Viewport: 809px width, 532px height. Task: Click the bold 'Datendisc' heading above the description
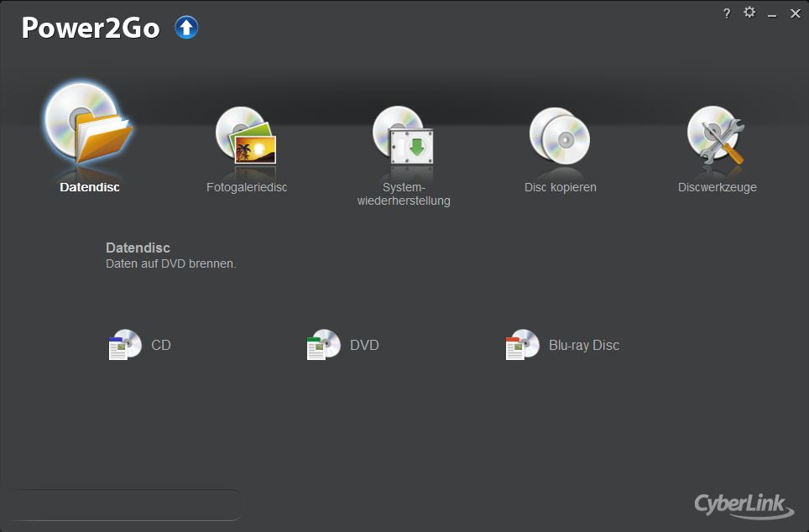(138, 248)
